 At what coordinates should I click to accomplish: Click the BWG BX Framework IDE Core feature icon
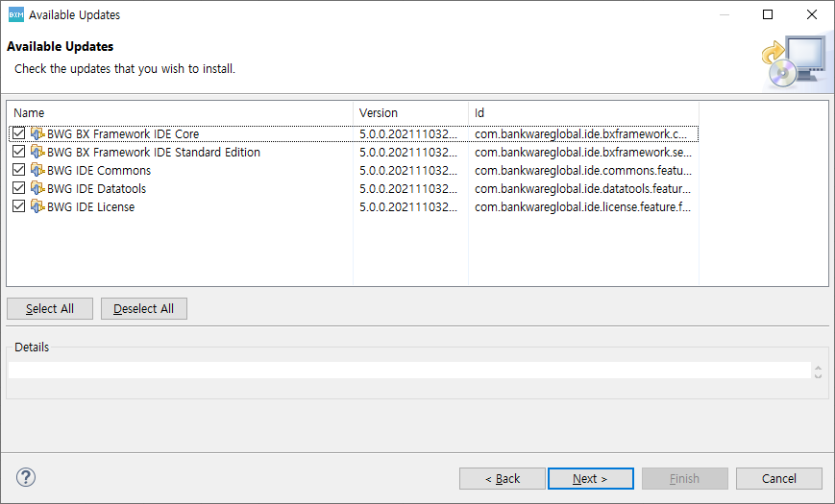pyautogui.click(x=37, y=133)
